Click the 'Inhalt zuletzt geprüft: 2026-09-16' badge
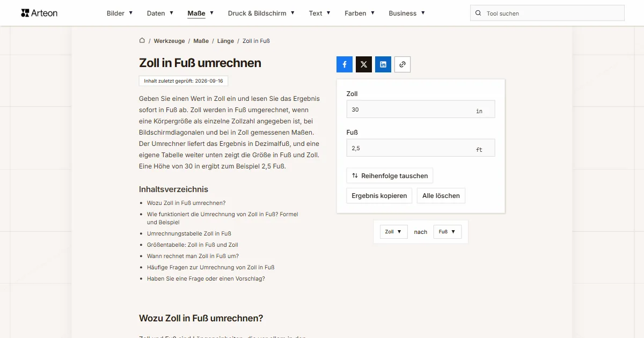The width and height of the screenshot is (644, 338). tap(184, 81)
